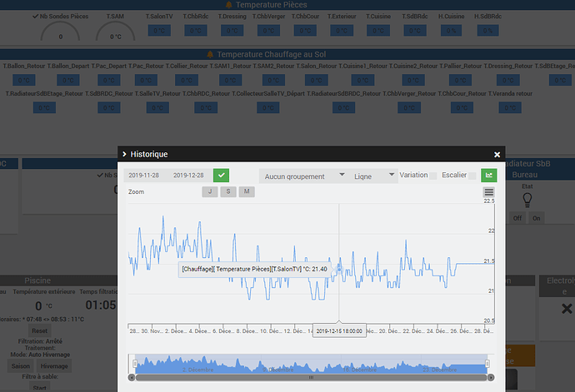This screenshot has height=392, width=575.
Task: Click the Electrolyse X icon
Action: coord(567,309)
